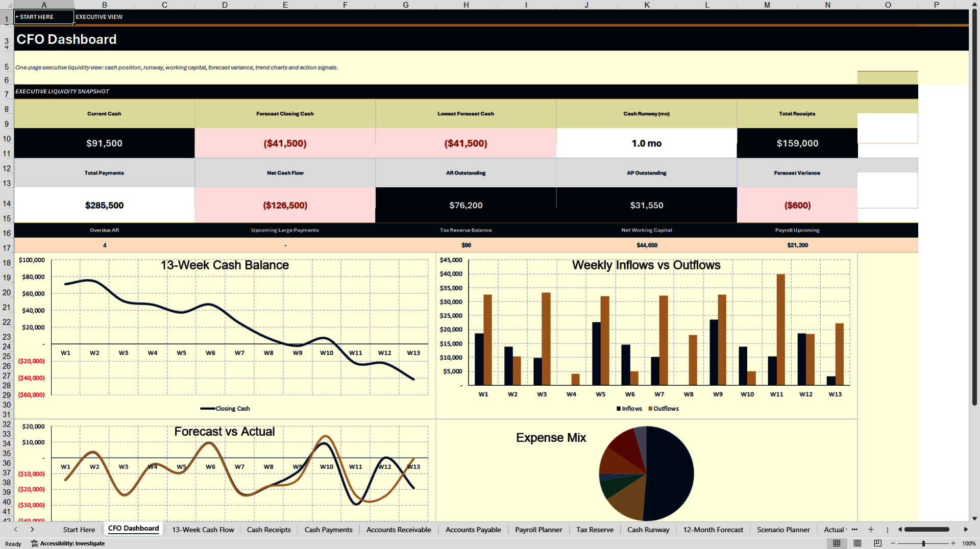Click the Expense Mix pie chart
The image size is (980, 549).
[x=646, y=474]
